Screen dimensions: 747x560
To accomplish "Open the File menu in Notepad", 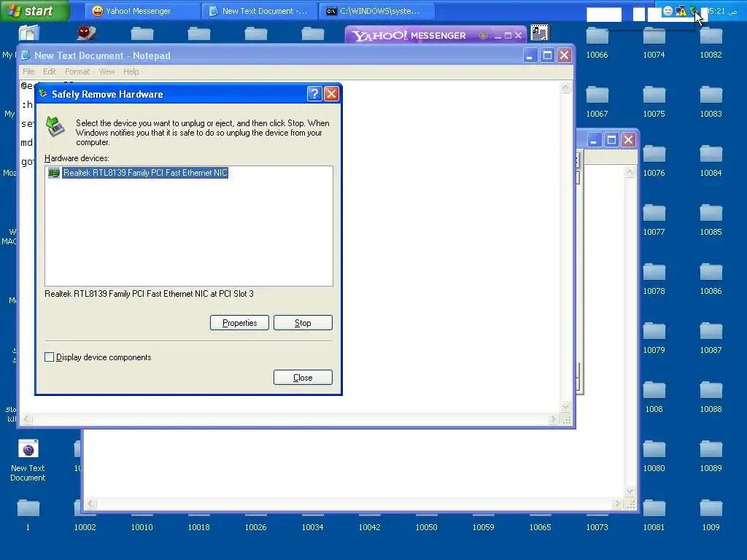I will pyautogui.click(x=28, y=71).
